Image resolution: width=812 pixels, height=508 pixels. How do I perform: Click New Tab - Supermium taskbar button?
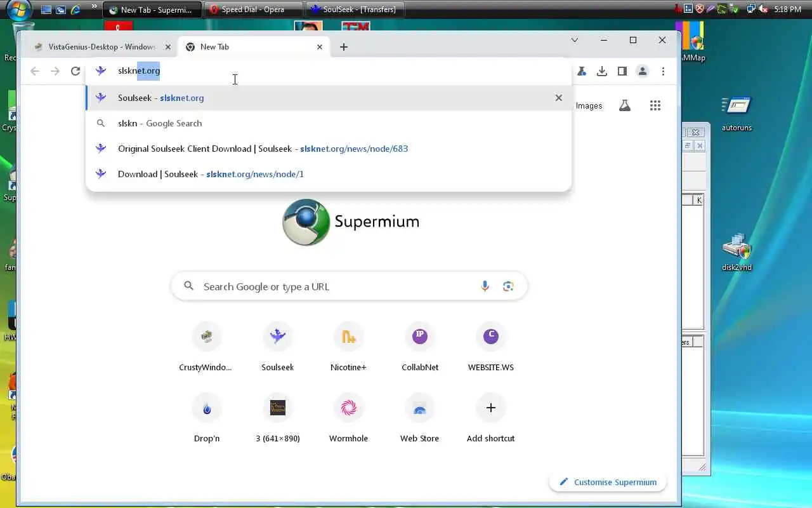pos(152,10)
